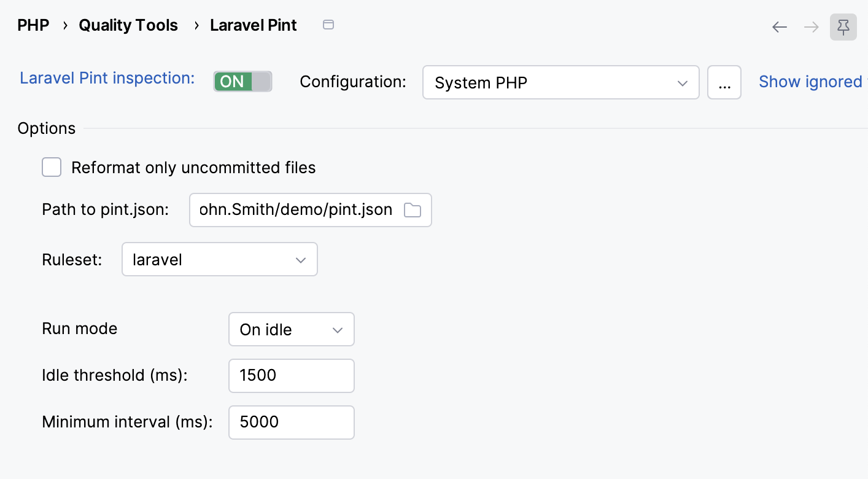Browse with folder icon in pint.json path

[413, 210]
